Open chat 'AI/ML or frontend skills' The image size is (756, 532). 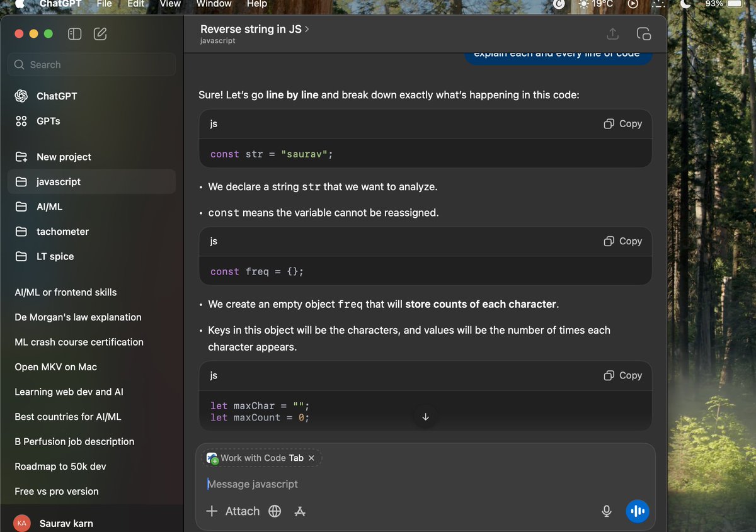66,292
